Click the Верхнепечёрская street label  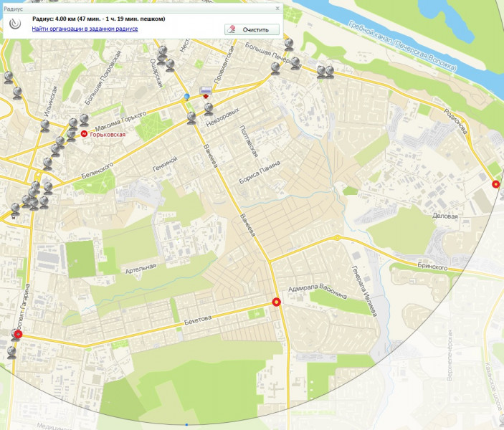[450, 355]
